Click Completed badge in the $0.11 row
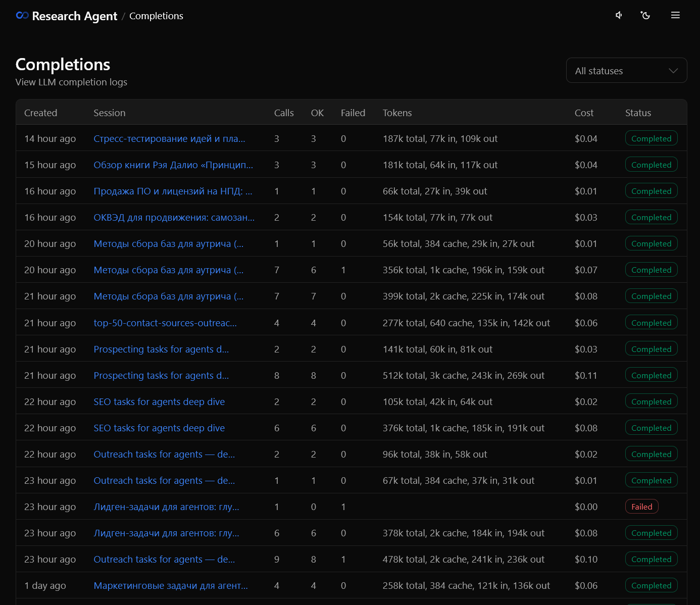 click(x=651, y=375)
